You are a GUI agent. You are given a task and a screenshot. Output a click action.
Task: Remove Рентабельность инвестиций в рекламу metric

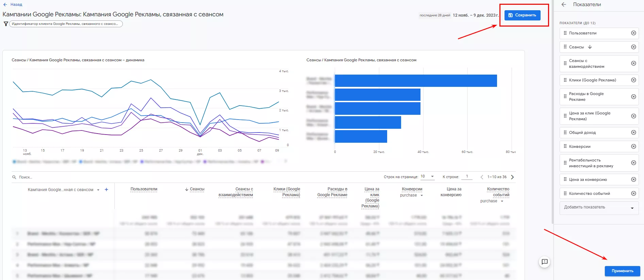pyautogui.click(x=633, y=163)
